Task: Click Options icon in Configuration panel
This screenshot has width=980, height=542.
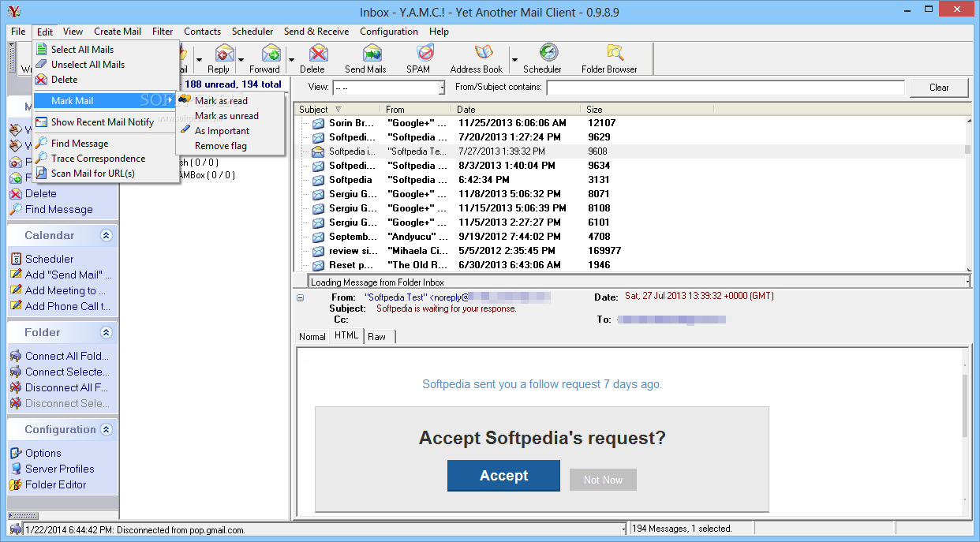Action: (16, 453)
